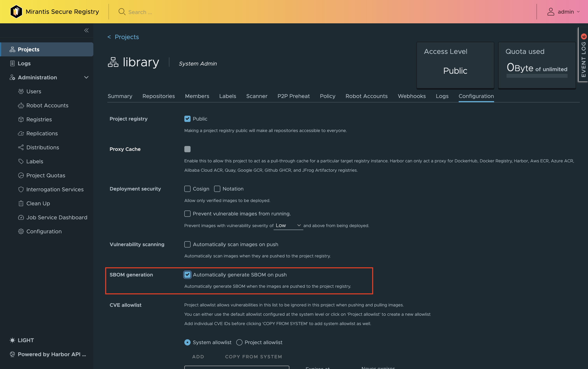Enable the Notation checkbox
This screenshot has width=588, height=369.
(217, 189)
